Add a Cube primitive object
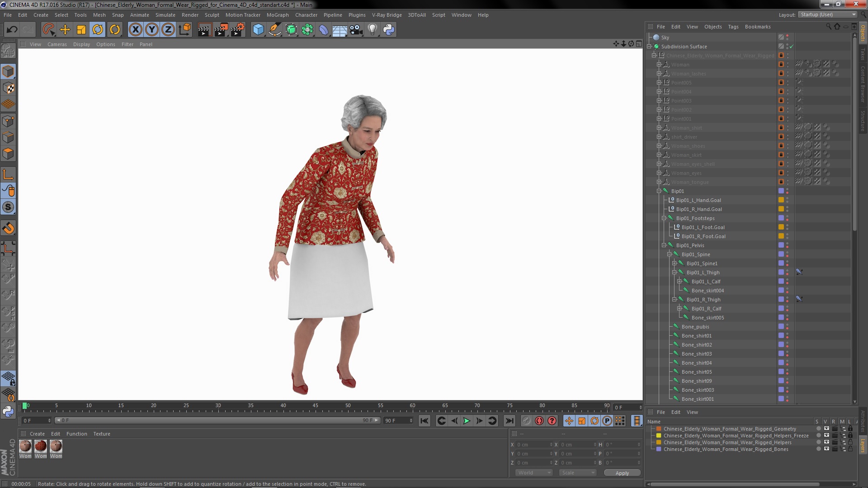The image size is (868, 488). tap(258, 30)
